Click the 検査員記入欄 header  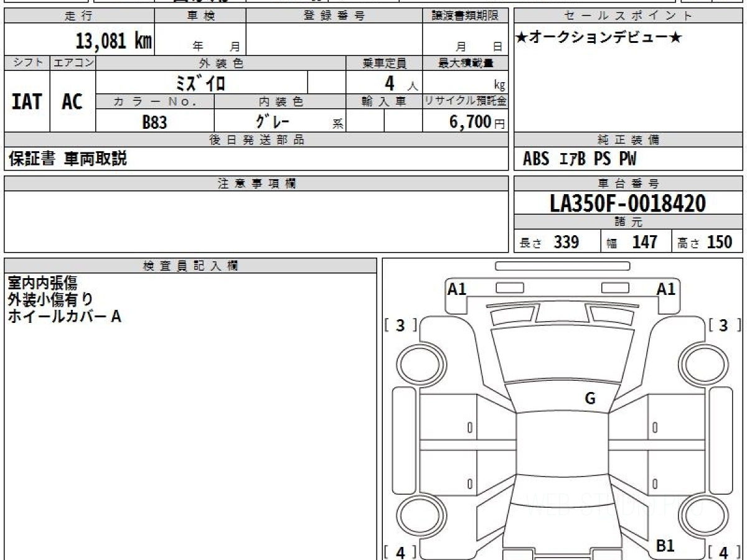coord(190,266)
